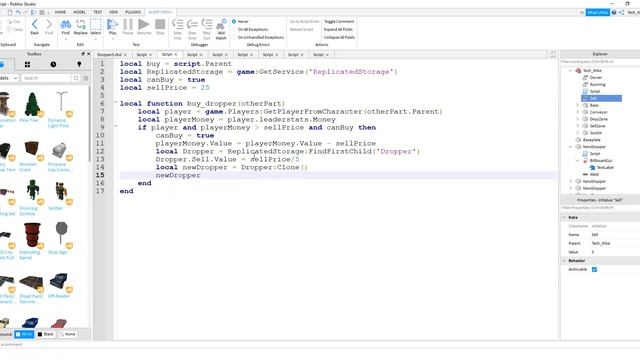
Task: Collapse the Behavior properties section
Action: tap(564, 260)
